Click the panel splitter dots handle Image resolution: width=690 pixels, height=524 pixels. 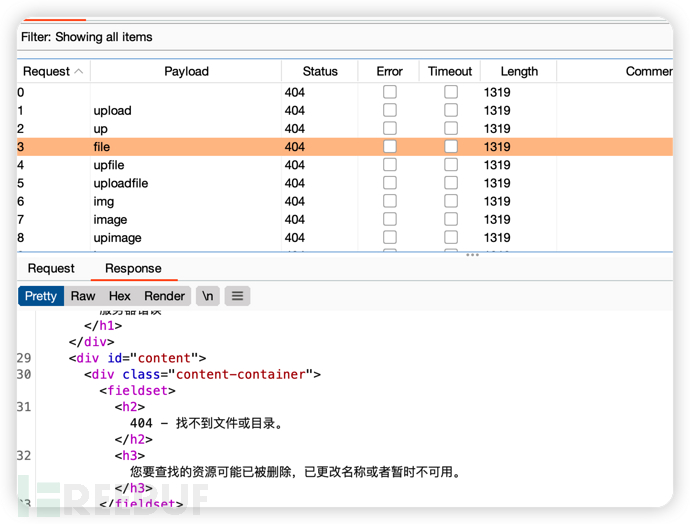[x=472, y=255]
